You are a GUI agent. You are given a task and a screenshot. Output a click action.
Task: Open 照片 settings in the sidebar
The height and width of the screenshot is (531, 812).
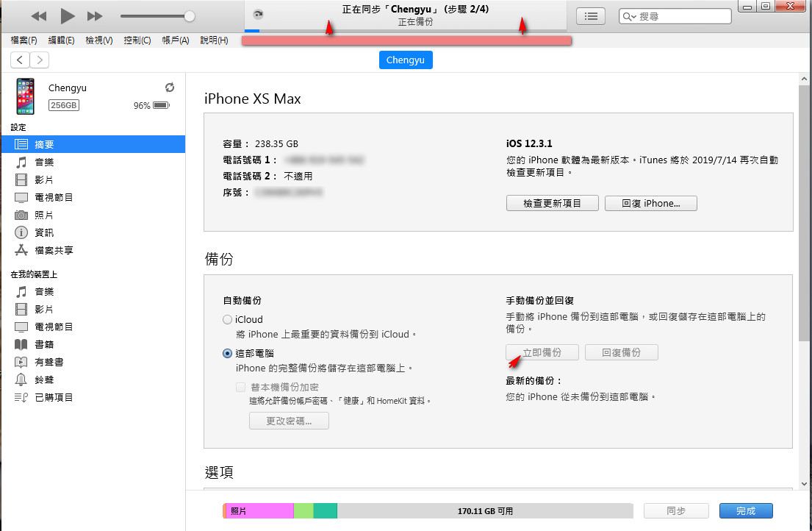44,215
